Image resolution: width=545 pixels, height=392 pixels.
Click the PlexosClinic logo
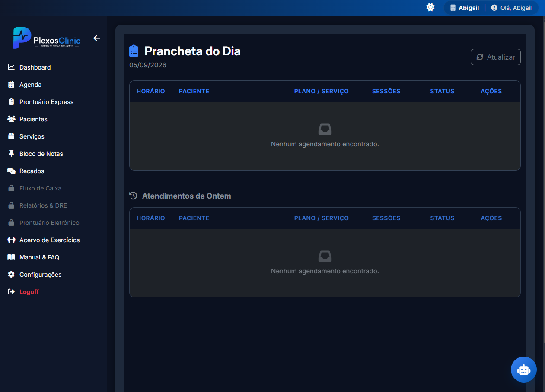[x=47, y=38]
